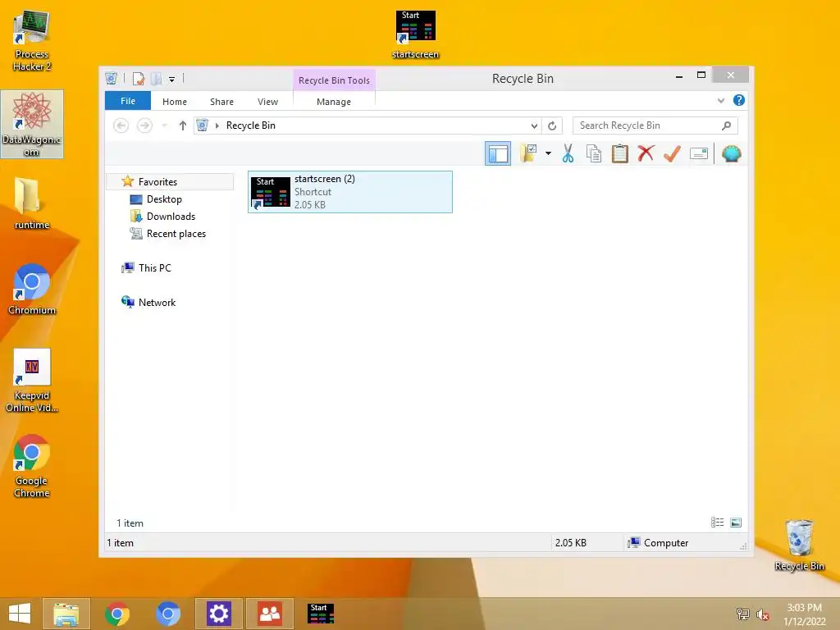Select Keepvid Online Vid... desktop shortcut
This screenshot has width=840, height=630.
point(32,381)
